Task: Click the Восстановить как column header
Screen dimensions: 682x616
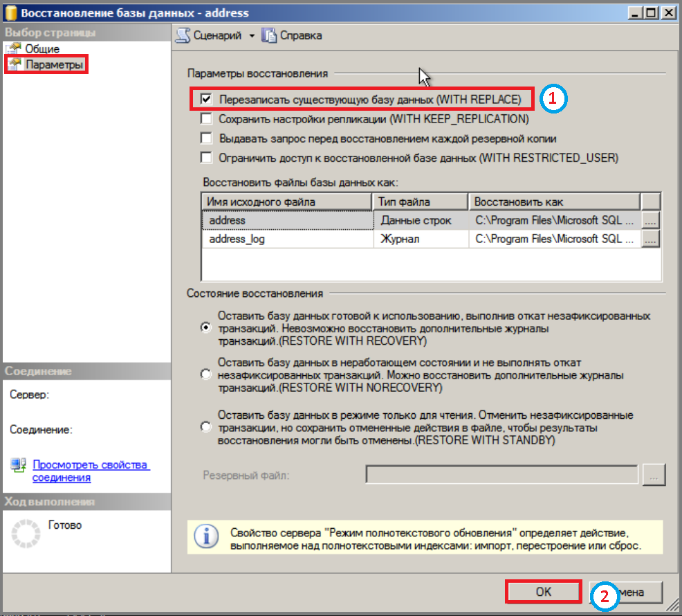Action: [554, 202]
